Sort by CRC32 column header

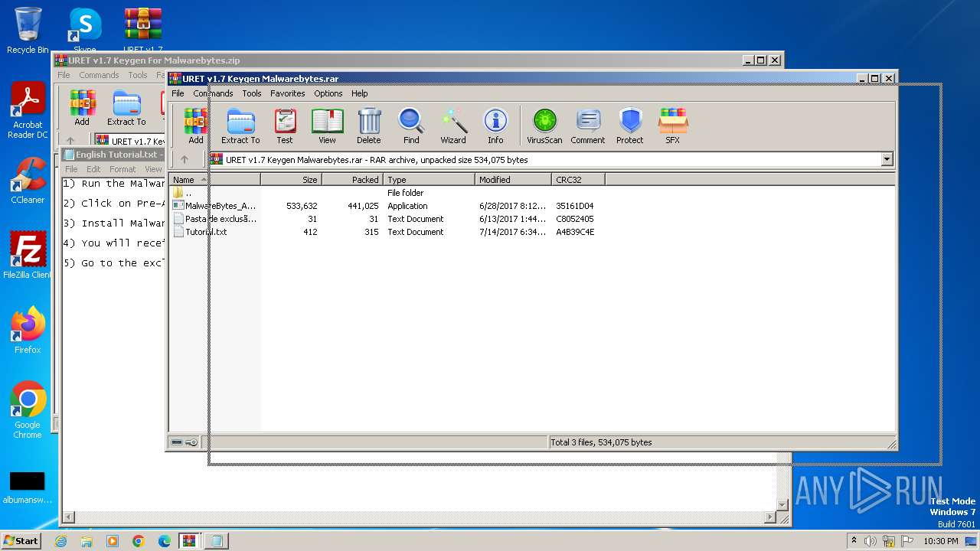(x=579, y=180)
